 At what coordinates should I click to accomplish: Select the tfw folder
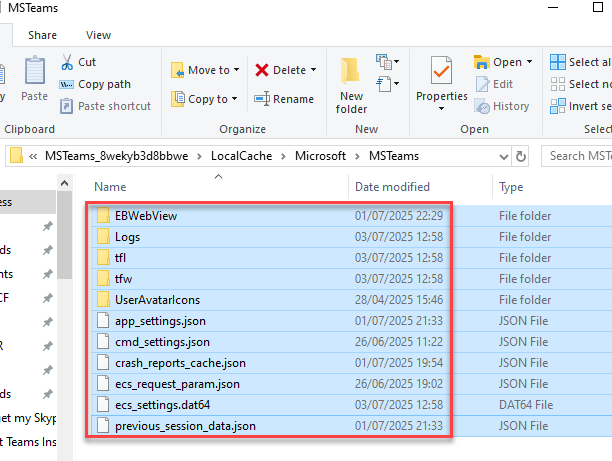[123, 279]
